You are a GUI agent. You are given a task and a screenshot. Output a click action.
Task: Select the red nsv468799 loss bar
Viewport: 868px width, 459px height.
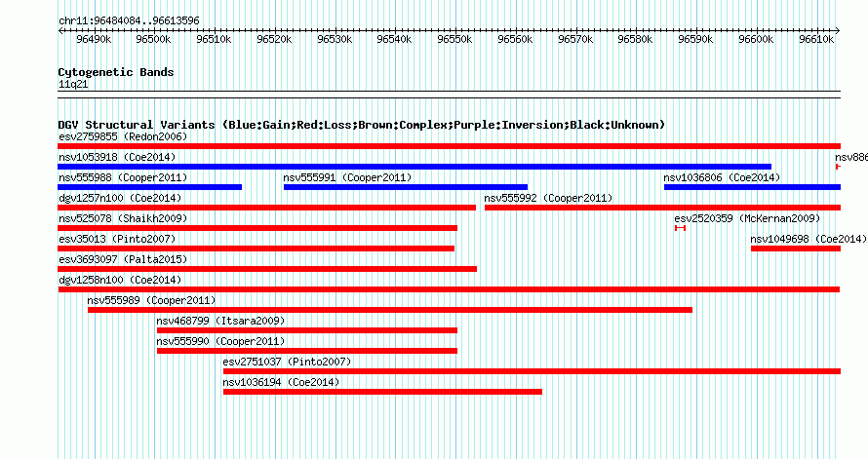click(307, 330)
